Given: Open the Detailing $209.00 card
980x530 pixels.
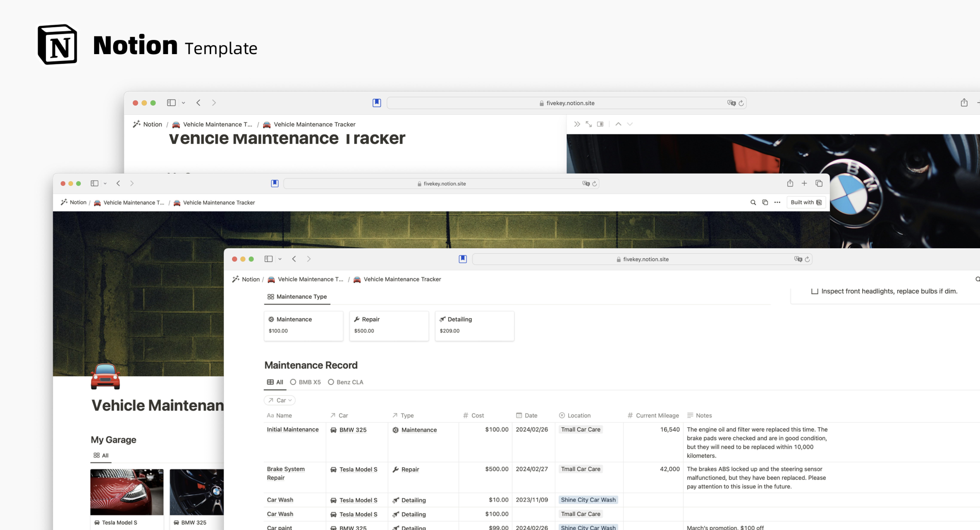Looking at the screenshot, I should coord(475,326).
